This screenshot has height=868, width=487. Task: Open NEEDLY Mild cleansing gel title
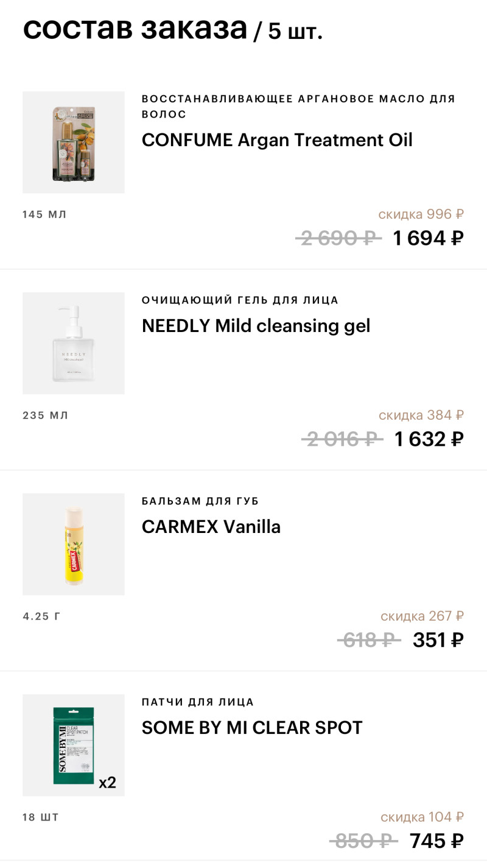coord(256,326)
